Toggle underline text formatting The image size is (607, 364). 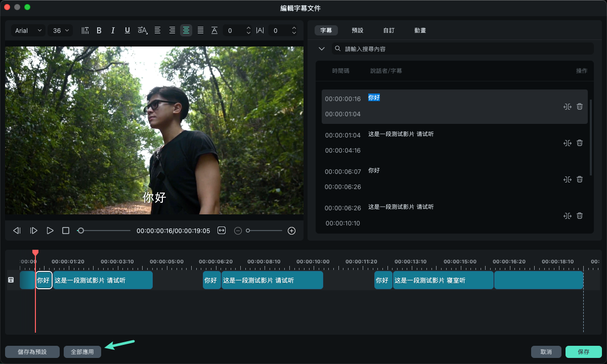[x=127, y=30]
